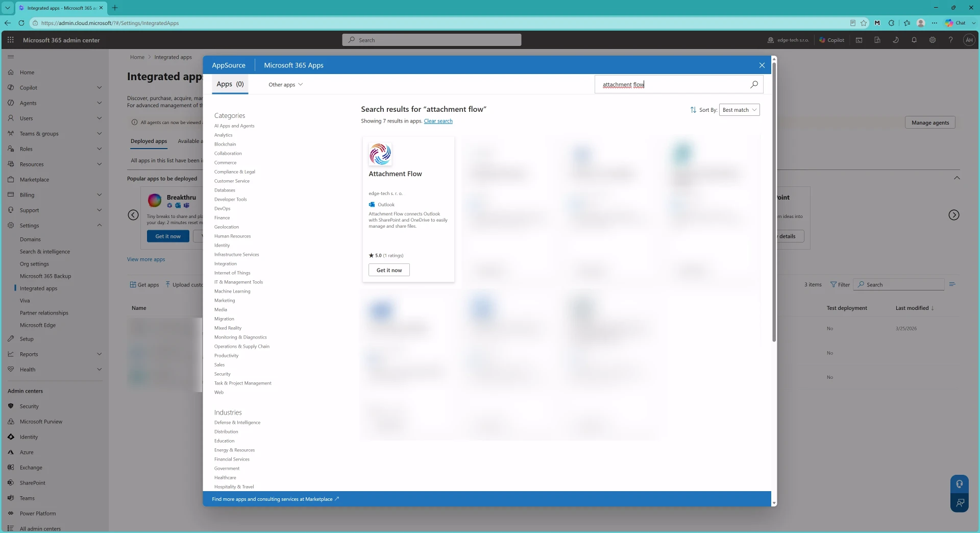Open the chat support floating icon
The height and width of the screenshot is (533, 980).
pyautogui.click(x=960, y=484)
